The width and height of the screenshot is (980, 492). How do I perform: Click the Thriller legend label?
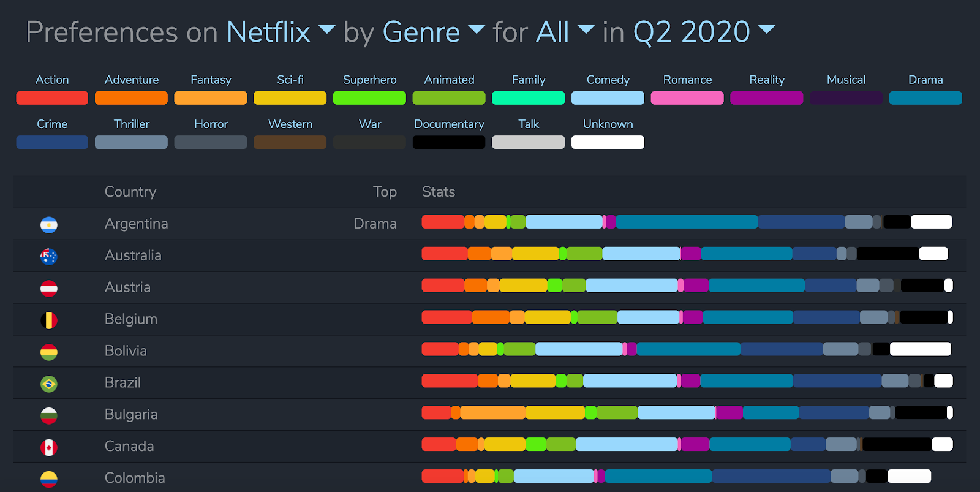(x=131, y=124)
